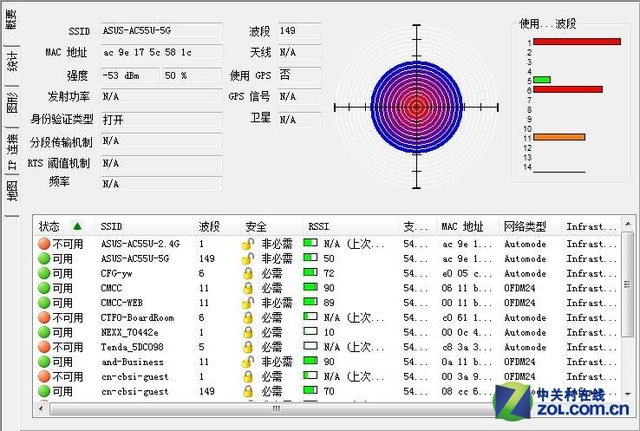Click the -53 dBm strength field

point(130,76)
